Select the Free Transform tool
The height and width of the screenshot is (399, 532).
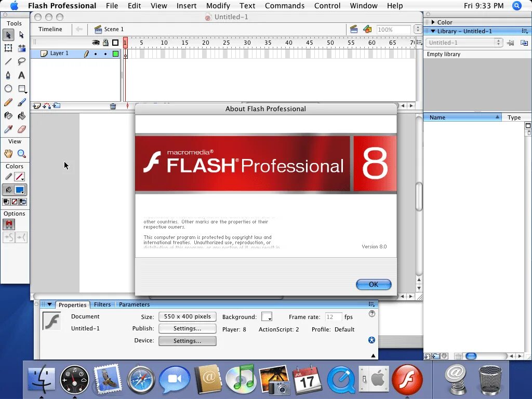pos(8,48)
